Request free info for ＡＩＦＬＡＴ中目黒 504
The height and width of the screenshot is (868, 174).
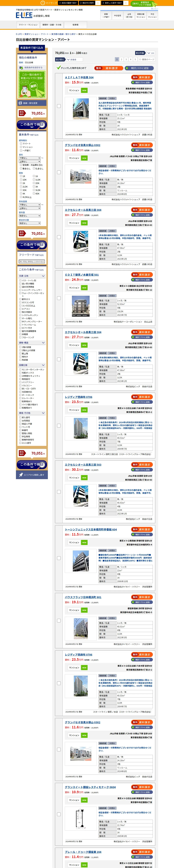click(x=142, y=78)
